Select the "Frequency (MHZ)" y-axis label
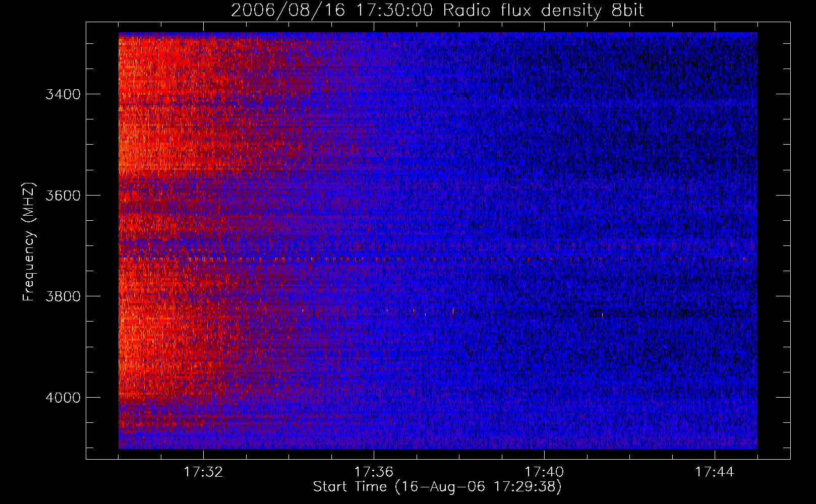The height and width of the screenshot is (504, 816). pos(29,242)
